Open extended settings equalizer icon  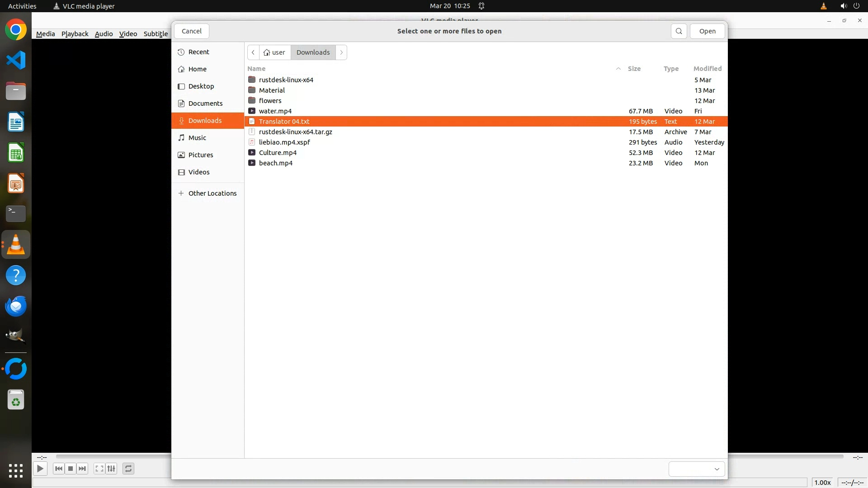[x=111, y=469]
